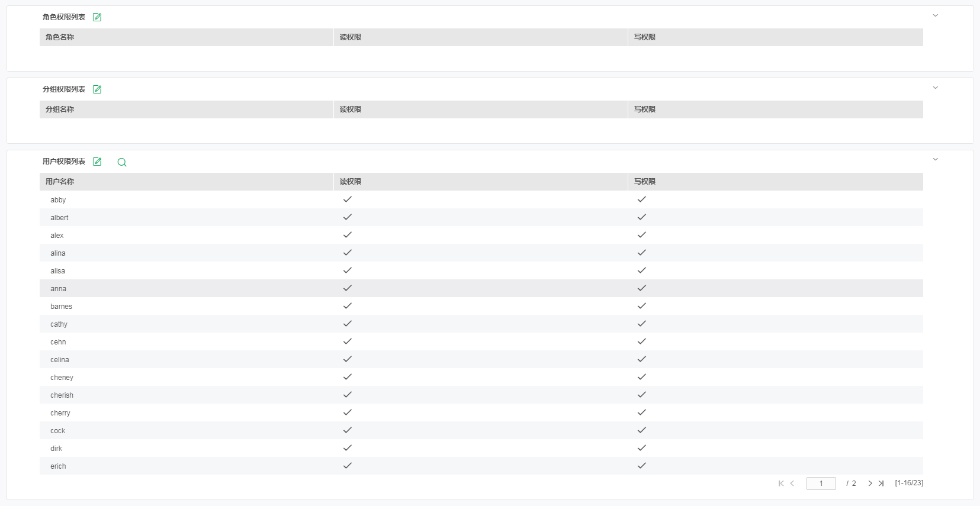Select the user row erich
This screenshot has width=980, height=506.
click(481, 466)
